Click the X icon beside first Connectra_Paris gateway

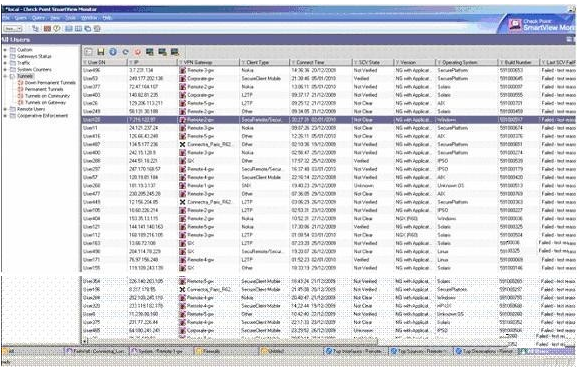click(x=182, y=144)
